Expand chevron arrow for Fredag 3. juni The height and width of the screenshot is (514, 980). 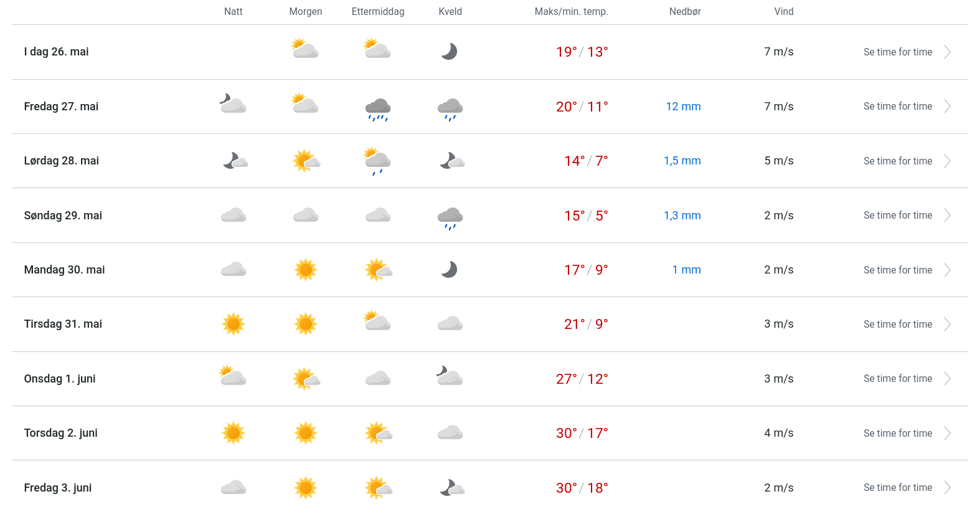[948, 488]
